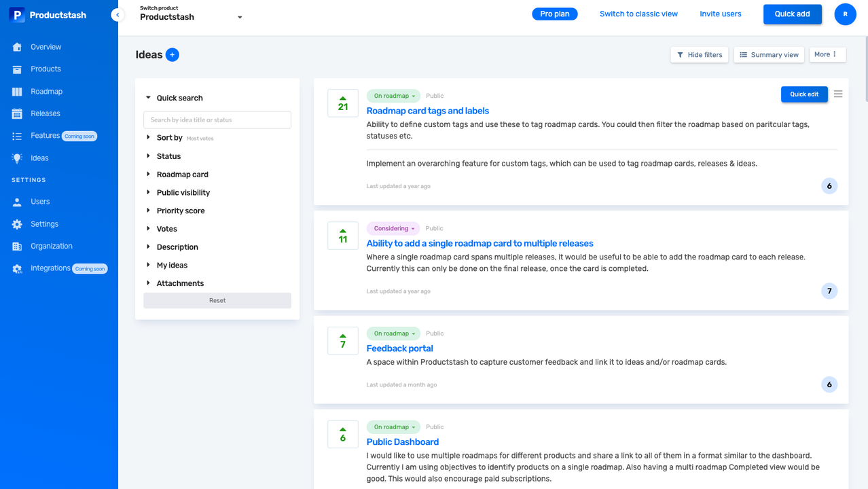Open hamburger menu on first idea card
This screenshot has width=868, height=489.
pos(838,94)
